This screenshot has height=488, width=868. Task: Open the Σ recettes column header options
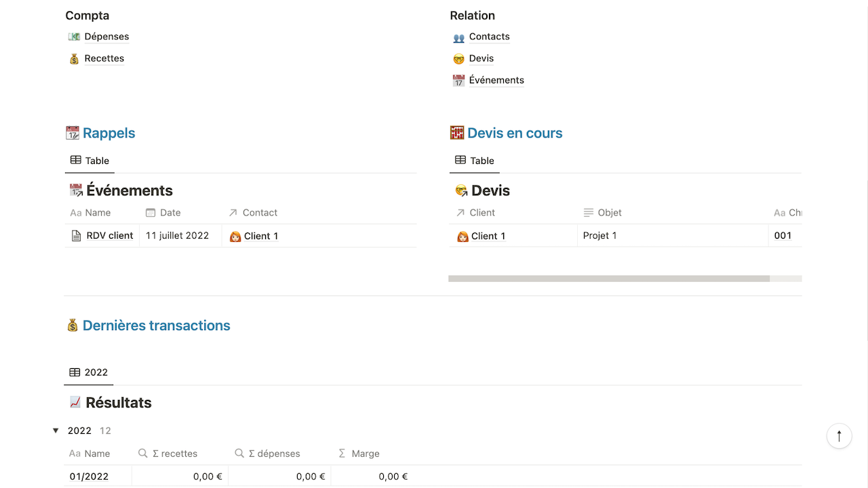click(x=174, y=454)
